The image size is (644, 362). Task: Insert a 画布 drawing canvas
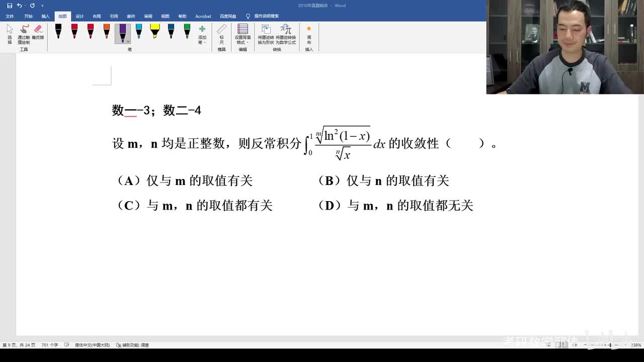pos(309,34)
